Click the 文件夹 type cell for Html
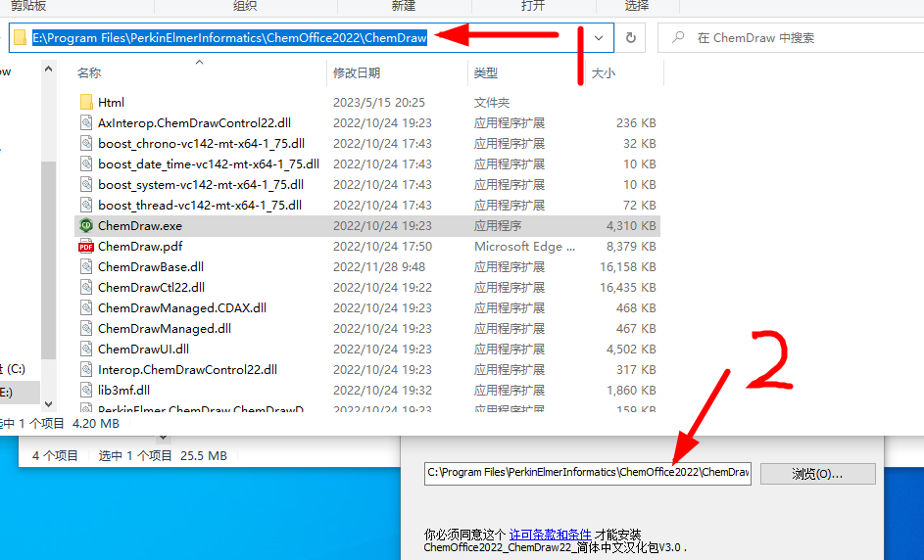 492,103
